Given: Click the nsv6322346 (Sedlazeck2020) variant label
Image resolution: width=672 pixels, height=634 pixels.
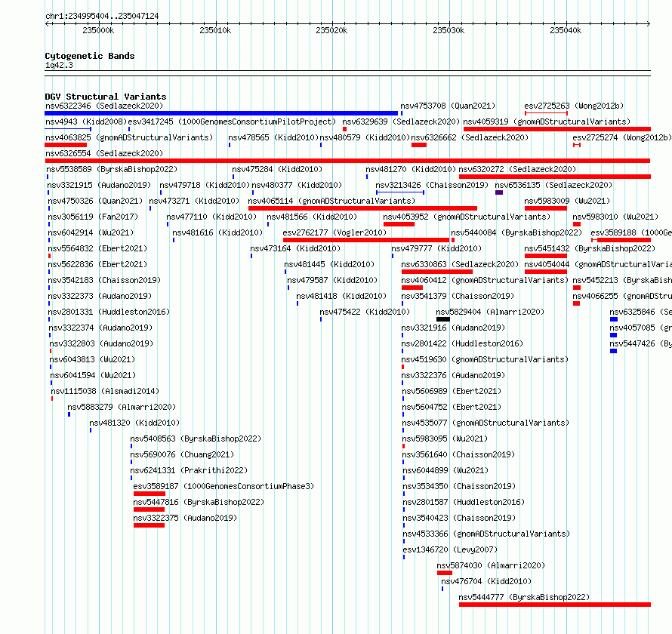Looking at the screenshot, I should (104, 106).
